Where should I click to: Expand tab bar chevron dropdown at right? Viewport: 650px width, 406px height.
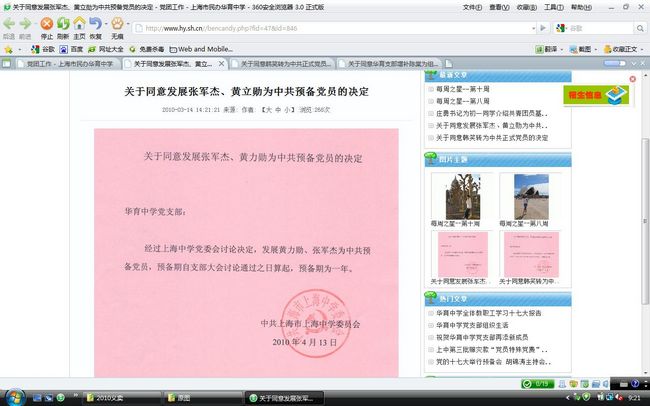tap(633, 63)
